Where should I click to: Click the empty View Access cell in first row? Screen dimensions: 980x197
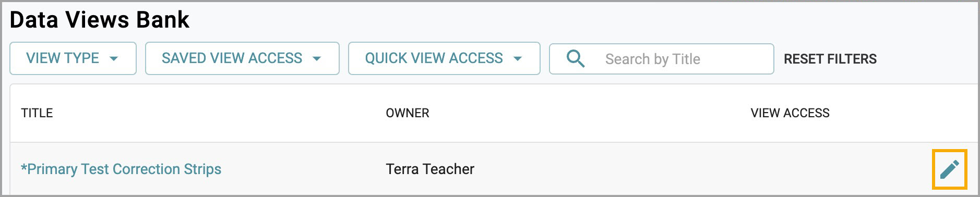coord(835,169)
